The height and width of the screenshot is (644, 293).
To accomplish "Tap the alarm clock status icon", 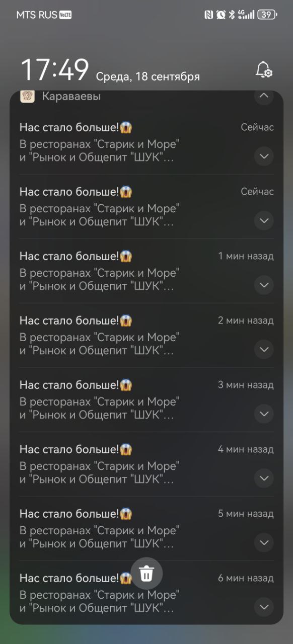I will [x=221, y=15].
